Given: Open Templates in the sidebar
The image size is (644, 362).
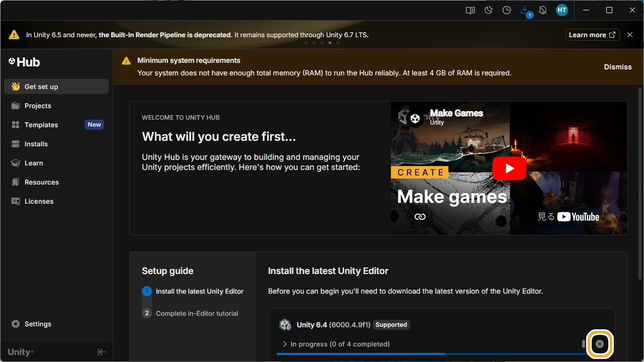Looking at the screenshot, I should pyautogui.click(x=56, y=125).
